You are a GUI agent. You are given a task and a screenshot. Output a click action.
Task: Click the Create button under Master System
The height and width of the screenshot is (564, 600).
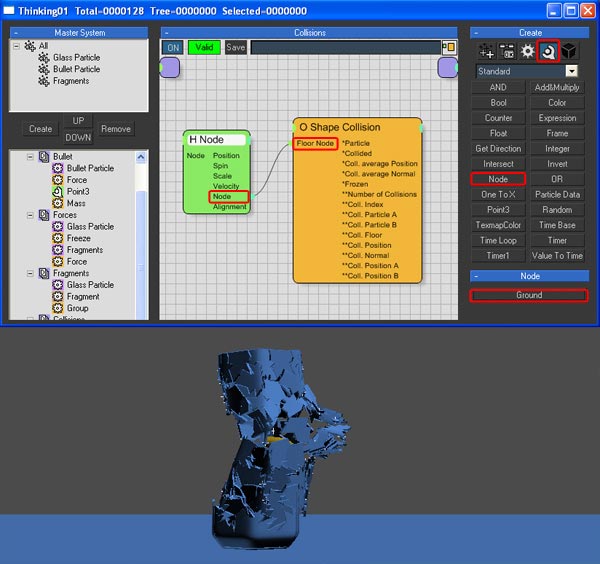41,129
